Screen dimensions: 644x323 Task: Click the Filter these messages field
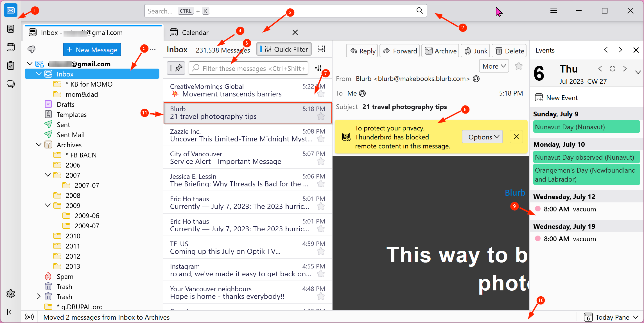248,68
